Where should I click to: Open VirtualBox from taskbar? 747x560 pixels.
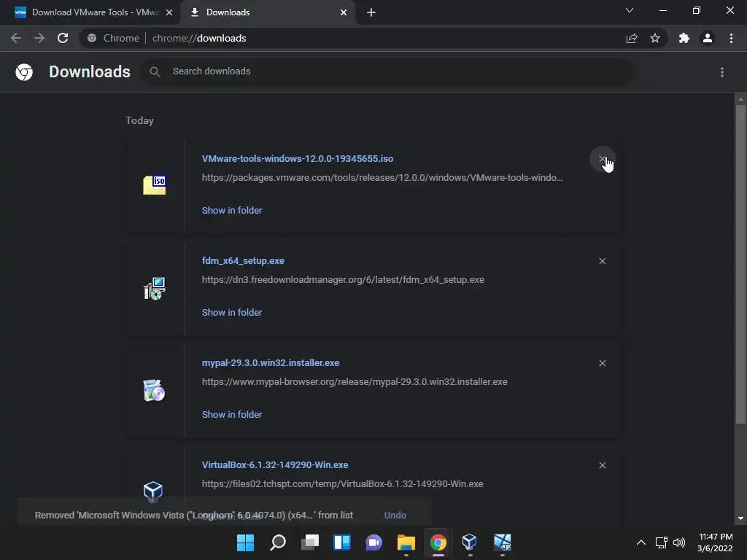coord(470,542)
